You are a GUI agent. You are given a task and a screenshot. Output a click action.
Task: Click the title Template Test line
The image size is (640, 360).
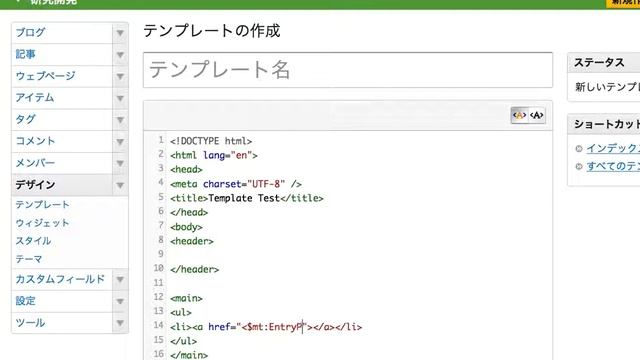247,198
